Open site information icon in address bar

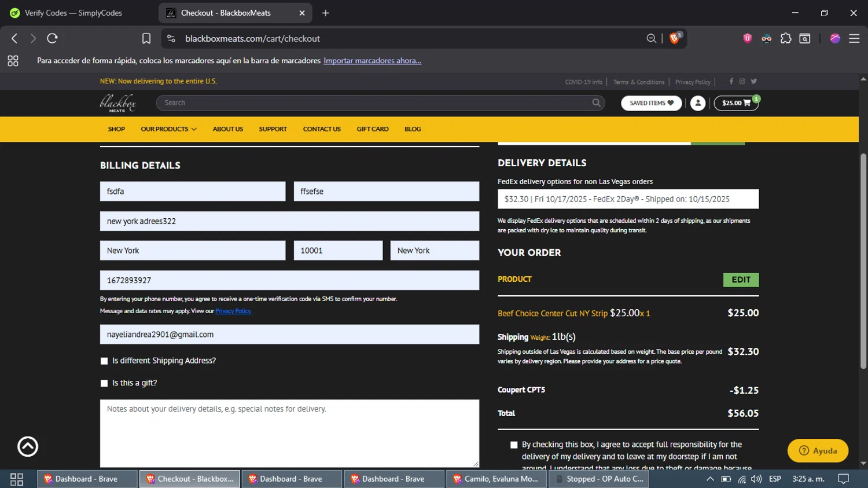(x=171, y=38)
